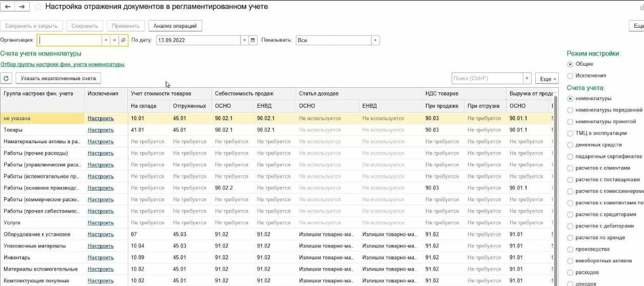
Task: Sort by Группа настроек фин. учета header
Action: tap(42, 93)
